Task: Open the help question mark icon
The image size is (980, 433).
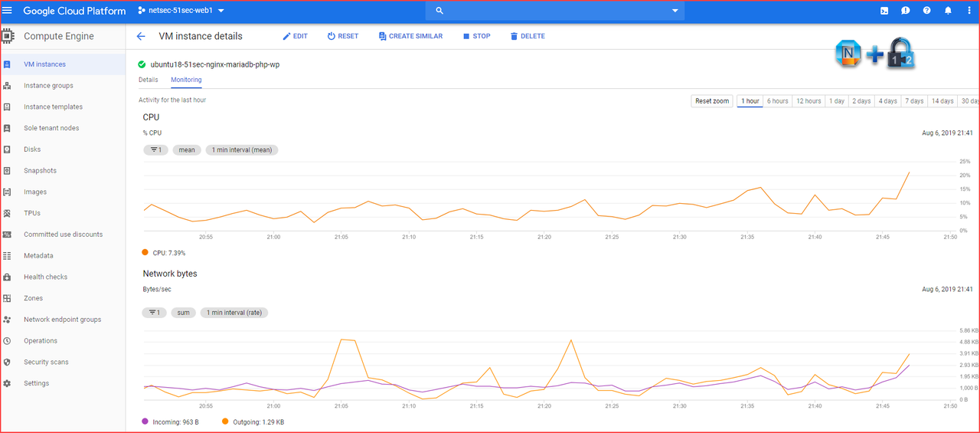Action: point(927,11)
